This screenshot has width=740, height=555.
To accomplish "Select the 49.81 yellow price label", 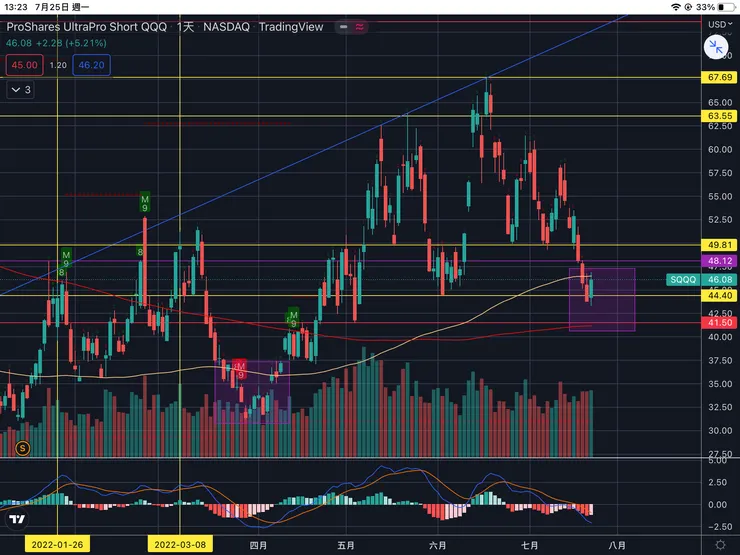I will (x=720, y=245).
